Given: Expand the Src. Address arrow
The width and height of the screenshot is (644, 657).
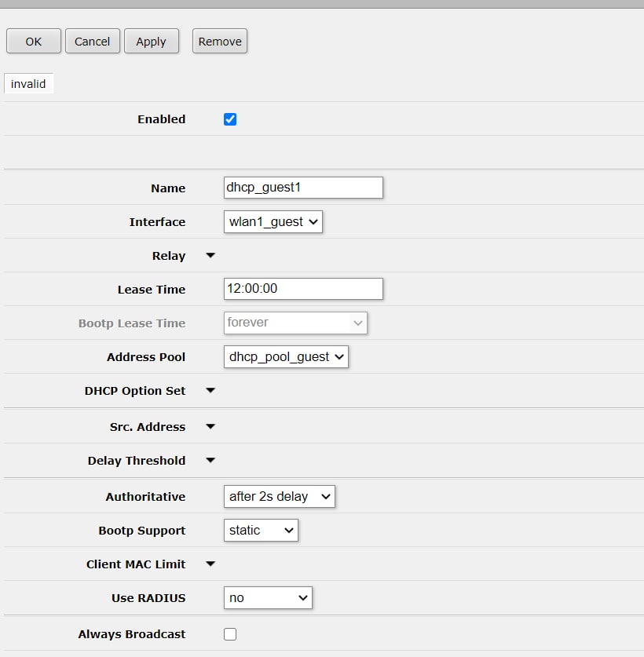Looking at the screenshot, I should (210, 426).
